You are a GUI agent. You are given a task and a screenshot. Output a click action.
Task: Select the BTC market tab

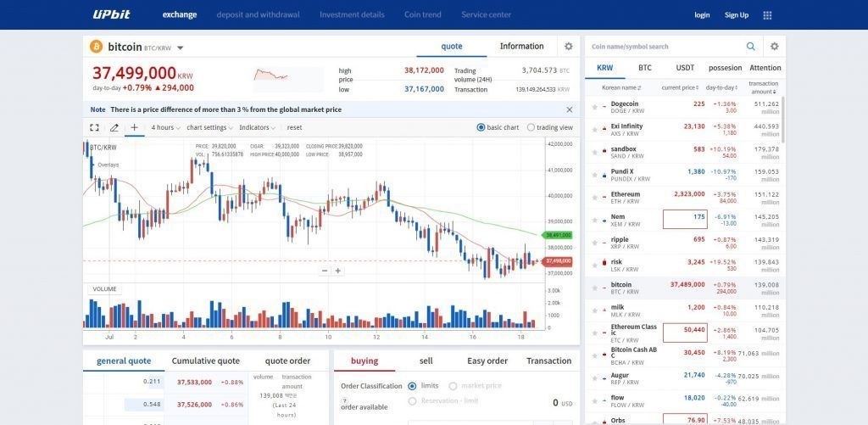click(645, 68)
